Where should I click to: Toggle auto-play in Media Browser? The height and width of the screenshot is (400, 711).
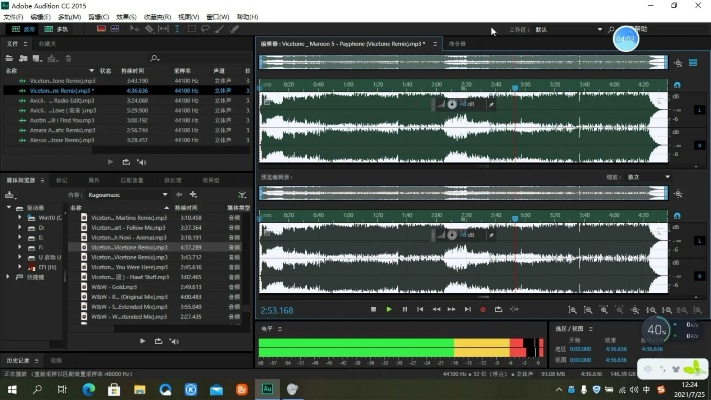pyautogui.click(x=175, y=341)
